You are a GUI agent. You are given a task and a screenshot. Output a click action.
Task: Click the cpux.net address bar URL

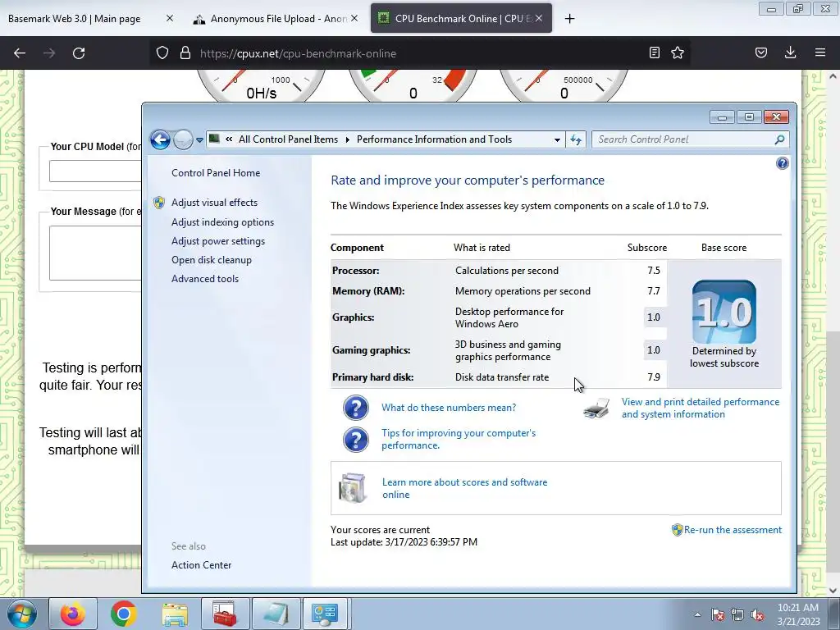[x=298, y=53]
